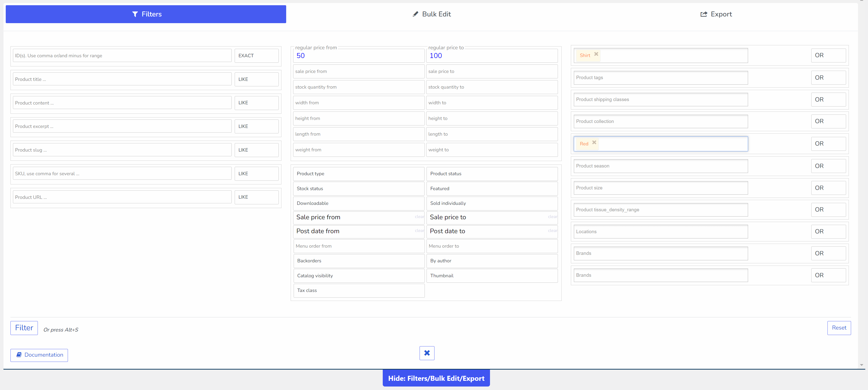This screenshot has width=868, height=390.
Task: Click the Menu order from field
Action: pos(359,246)
